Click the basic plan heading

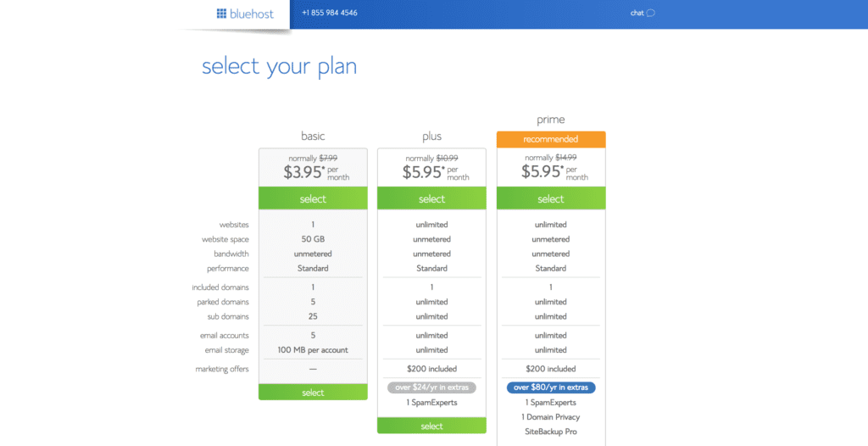pyautogui.click(x=313, y=136)
